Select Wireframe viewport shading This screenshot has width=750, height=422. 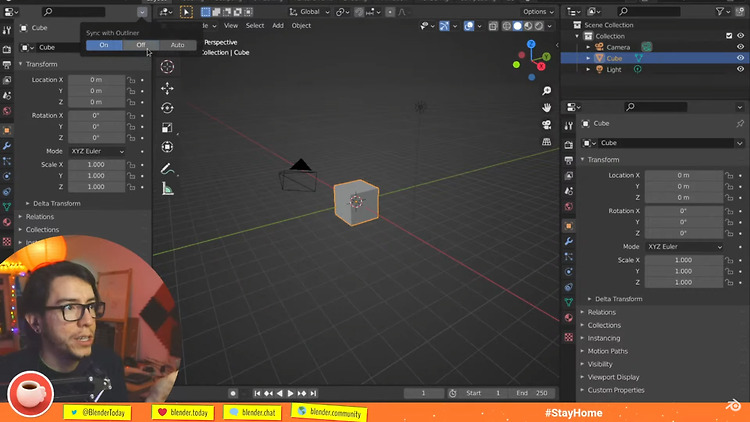(x=507, y=26)
